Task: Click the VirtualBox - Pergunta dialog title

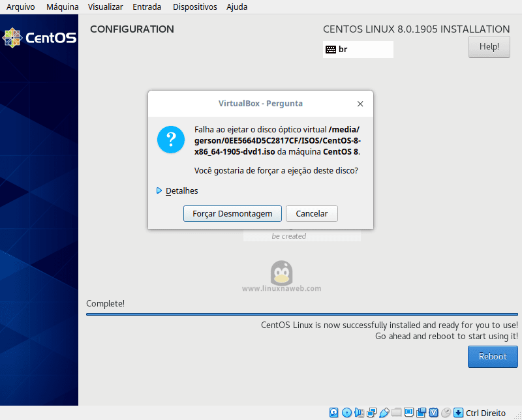Action: click(260, 104)
